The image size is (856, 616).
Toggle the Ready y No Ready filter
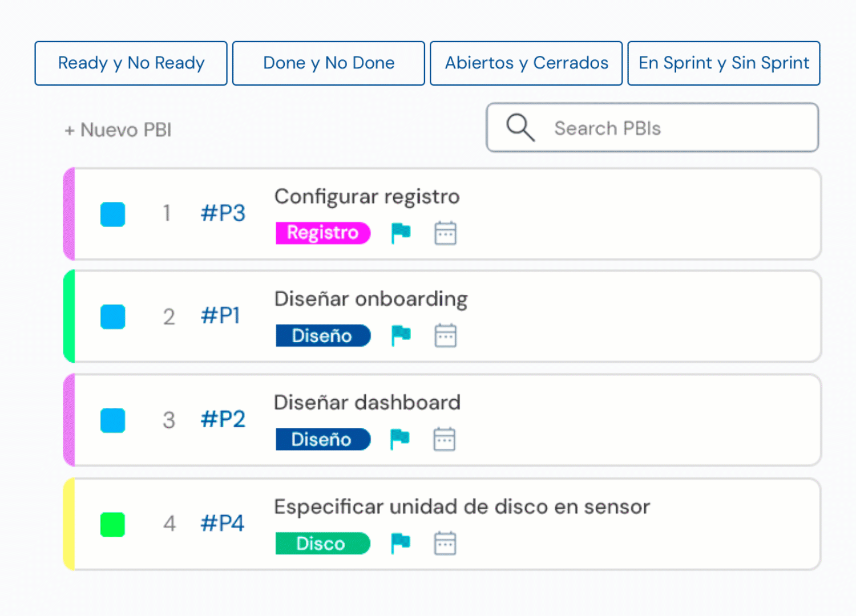coord(131,63)
